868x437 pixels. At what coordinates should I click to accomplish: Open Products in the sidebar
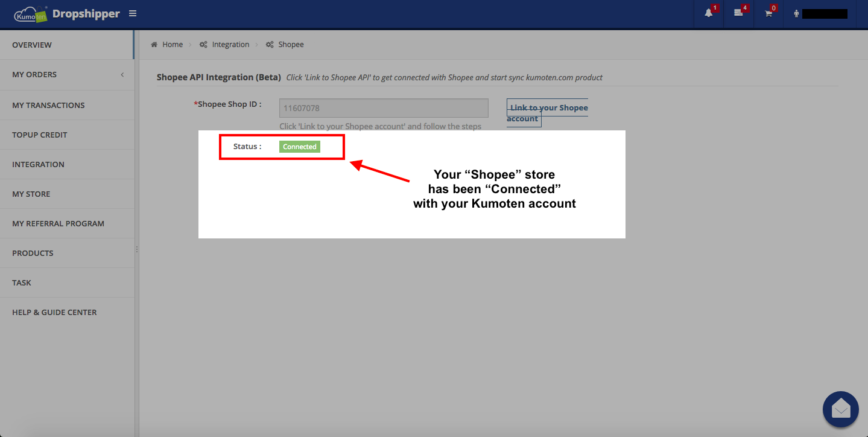(66, 253)
